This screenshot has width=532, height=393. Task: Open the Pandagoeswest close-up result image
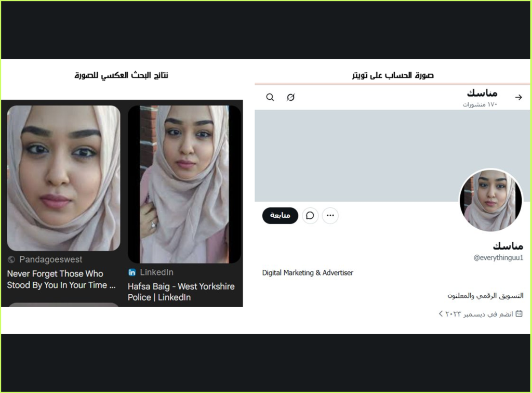coord(64,178)
